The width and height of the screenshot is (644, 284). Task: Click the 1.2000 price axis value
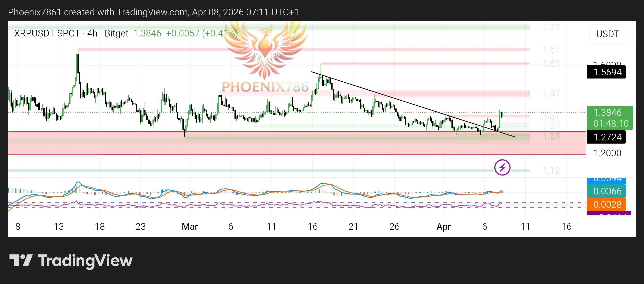607,153
